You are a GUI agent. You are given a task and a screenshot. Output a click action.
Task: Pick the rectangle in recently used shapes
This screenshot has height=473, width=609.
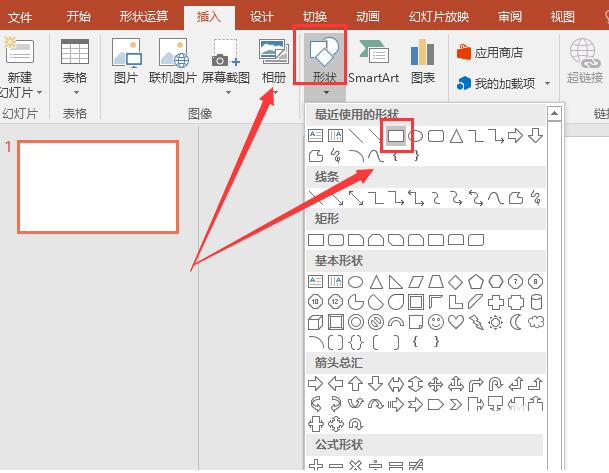click(x=396, y=136)
